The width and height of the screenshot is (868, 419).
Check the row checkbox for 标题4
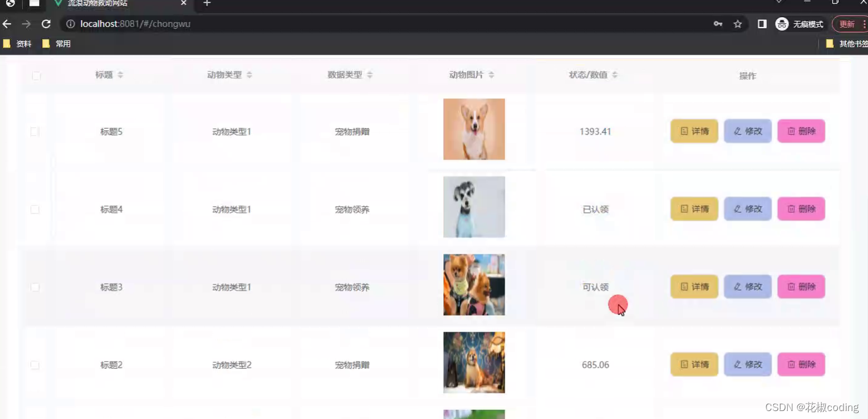(x=35, y=209)
